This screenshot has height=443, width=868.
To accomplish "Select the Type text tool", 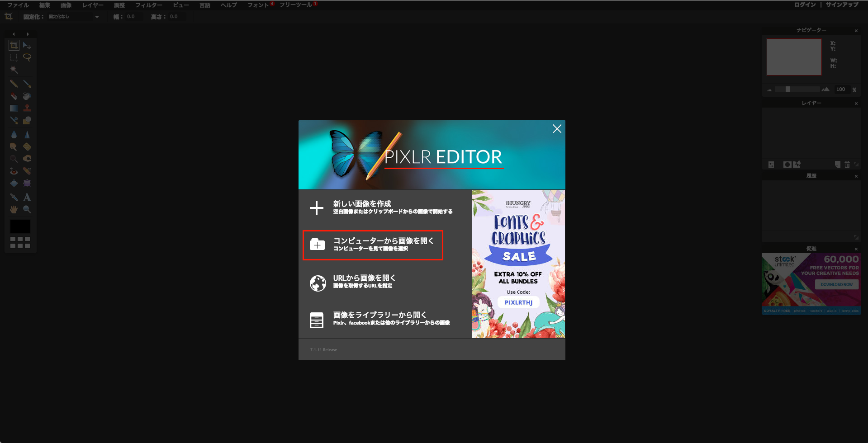I will coord(27,197).
